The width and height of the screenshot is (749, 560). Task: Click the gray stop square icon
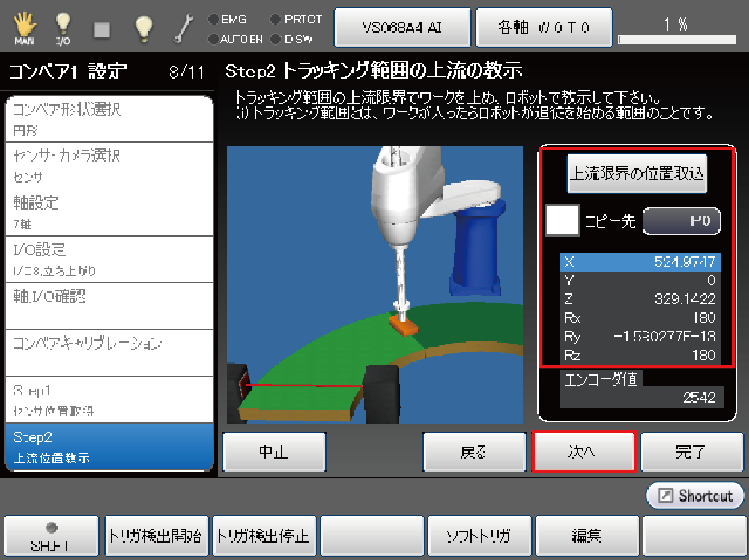pos(103,29)
